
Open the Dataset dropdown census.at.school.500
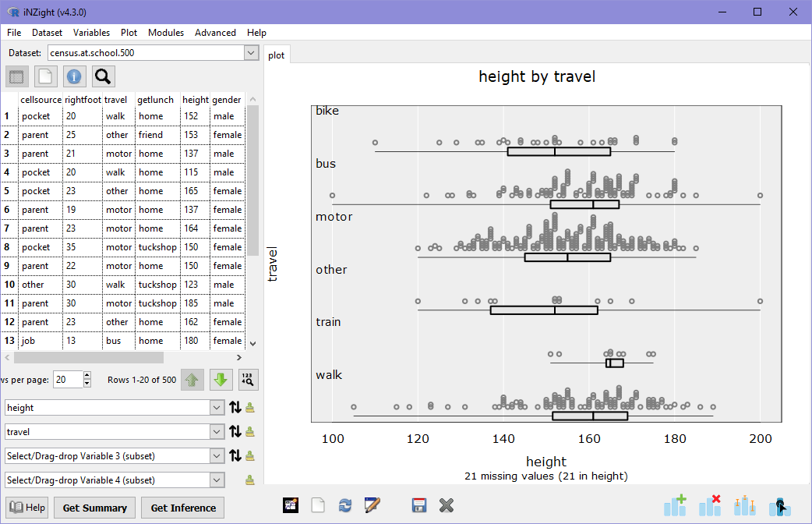(250, 53)
